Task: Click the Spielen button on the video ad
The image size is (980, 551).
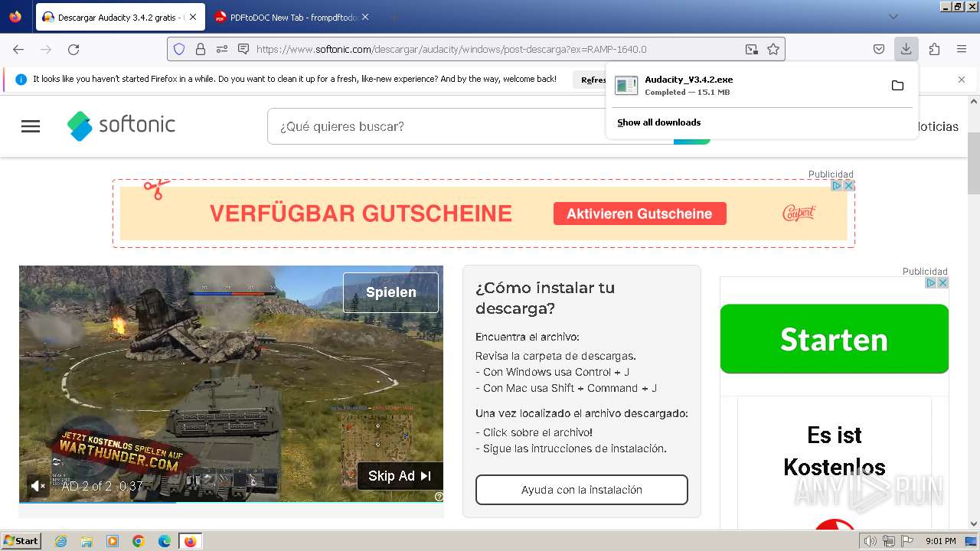Action: click(390, 292)
